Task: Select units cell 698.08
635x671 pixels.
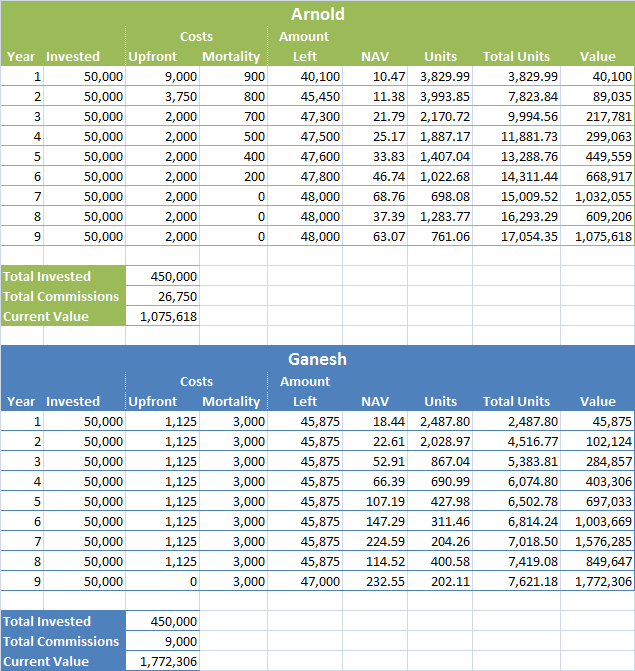Action: click(450, 196)
